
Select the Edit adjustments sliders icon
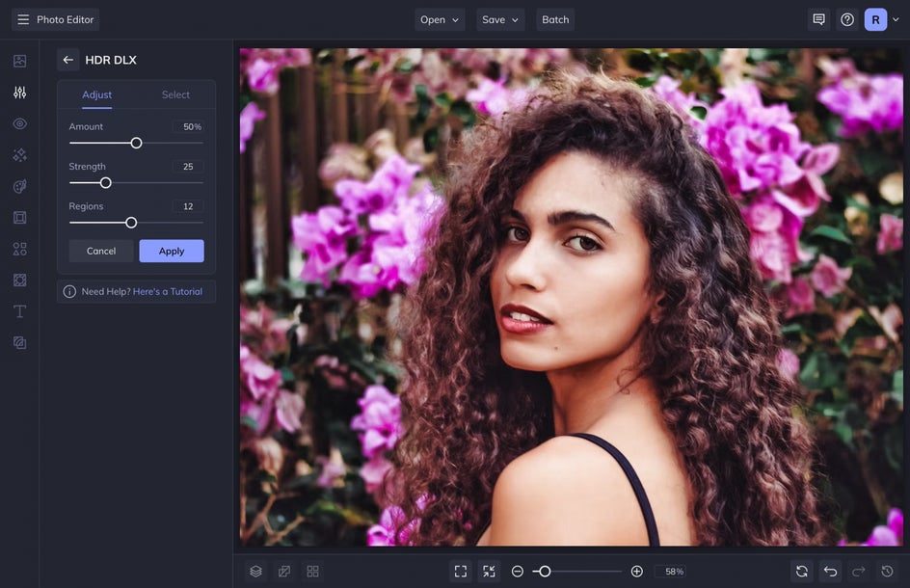pyautogui.click(x=19, y=93)
